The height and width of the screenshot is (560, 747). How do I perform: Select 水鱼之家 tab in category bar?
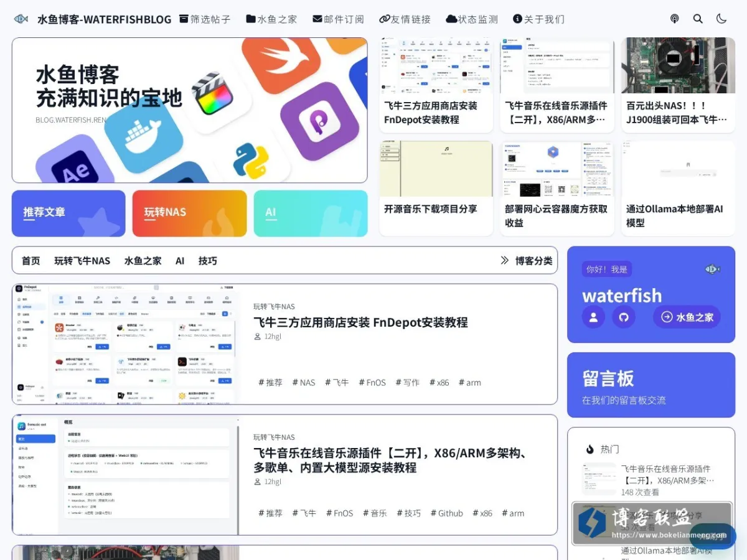click(143, 261)
